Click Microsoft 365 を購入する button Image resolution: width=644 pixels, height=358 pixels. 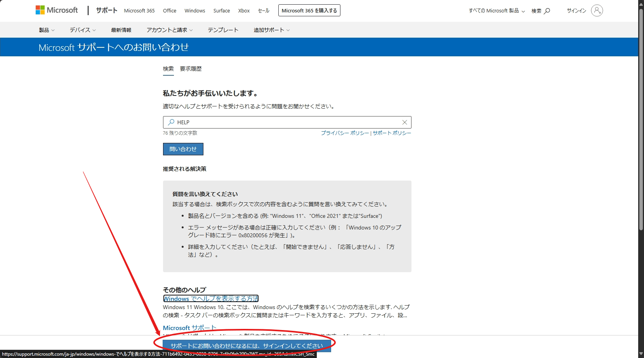[309, 10]
